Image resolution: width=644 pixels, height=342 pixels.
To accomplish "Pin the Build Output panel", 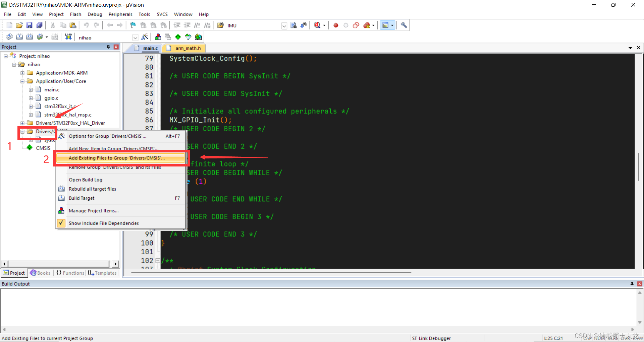I will tap(632, 284).
